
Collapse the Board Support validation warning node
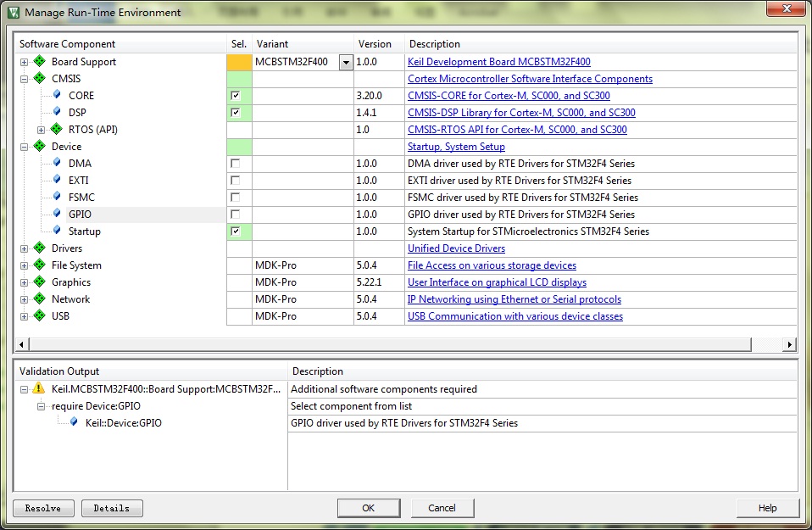tap(24, 389)
